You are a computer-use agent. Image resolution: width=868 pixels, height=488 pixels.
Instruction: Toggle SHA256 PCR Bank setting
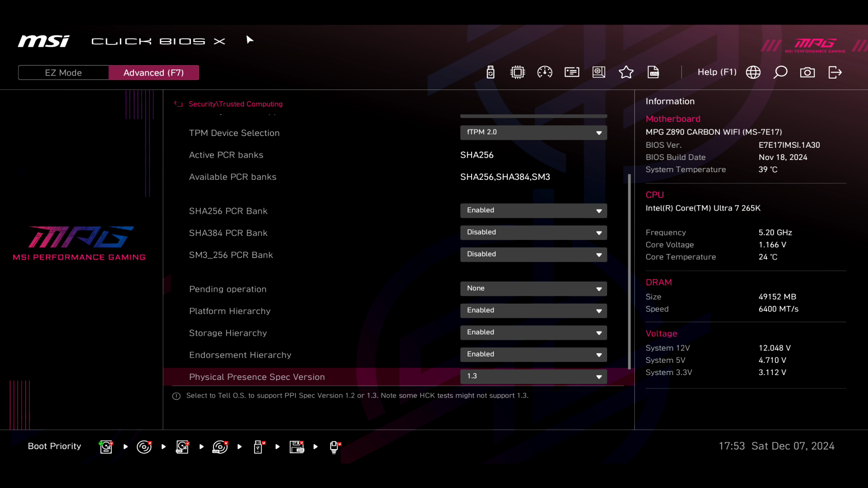point(533,211)
